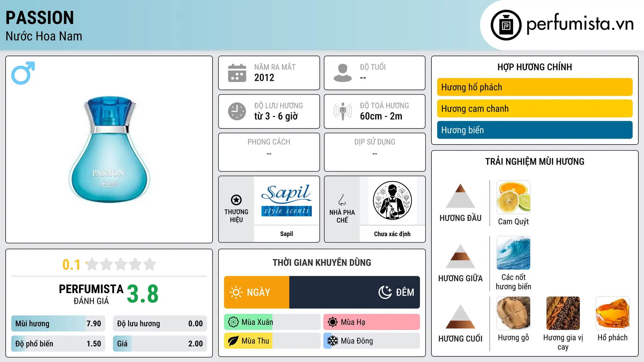Click the clock icon beside Độ lưu hương
Screen dimensions: 644x362
pyautogui.click(x=237, y=111)
